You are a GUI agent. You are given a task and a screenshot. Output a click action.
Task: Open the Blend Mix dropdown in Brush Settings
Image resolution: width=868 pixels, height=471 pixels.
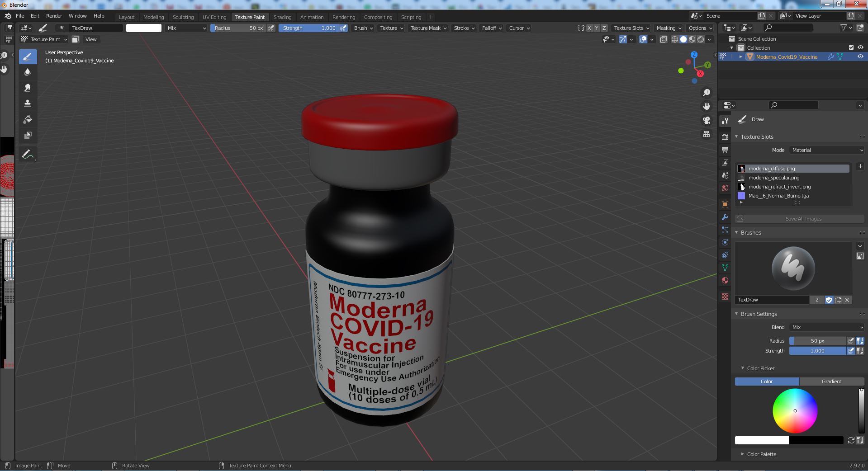pyautogui.click(x=827, y=327)
